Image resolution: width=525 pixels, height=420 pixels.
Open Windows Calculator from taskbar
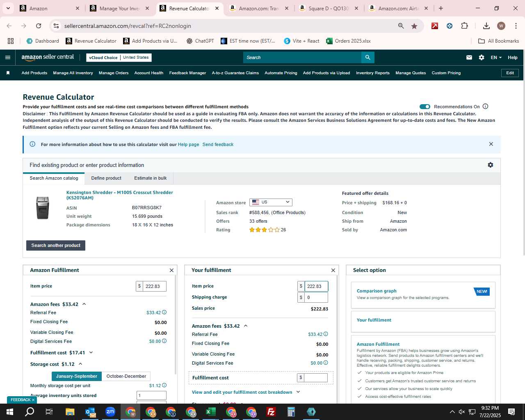point(291,412)
